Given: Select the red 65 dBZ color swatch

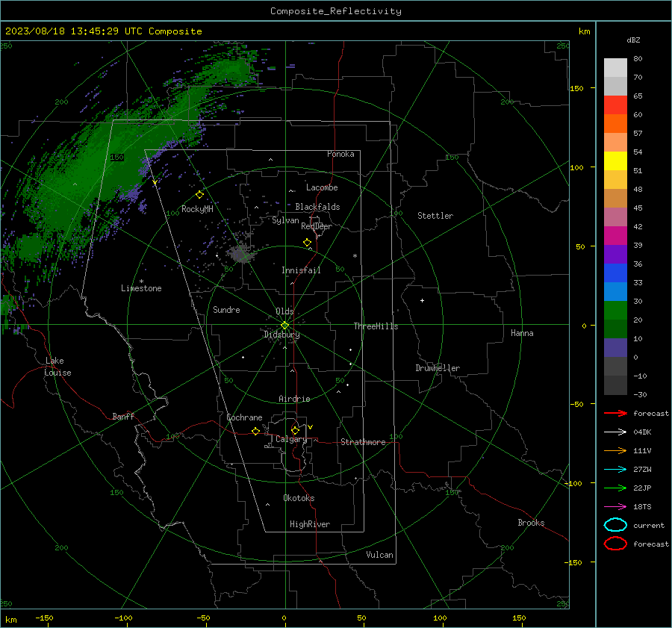Looking at the screenshot, I should point(615,105).
